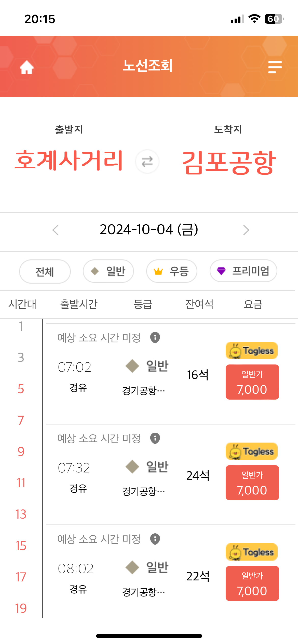Image resolution: width=298 pixels, height=644 pixels.
Task: Go to previous date with left chevron
Action: coord(56,230)
